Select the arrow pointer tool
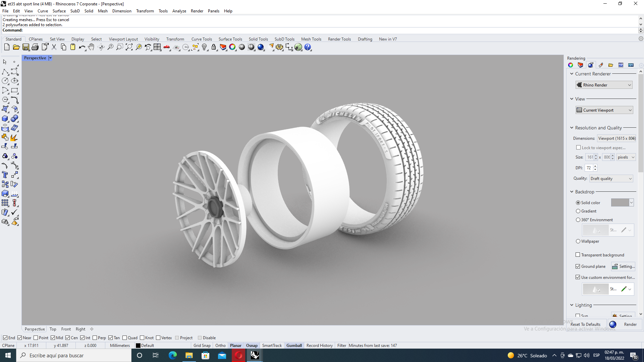Image resolution: width=644 pixels, height=362 pixels. [5, 62]
